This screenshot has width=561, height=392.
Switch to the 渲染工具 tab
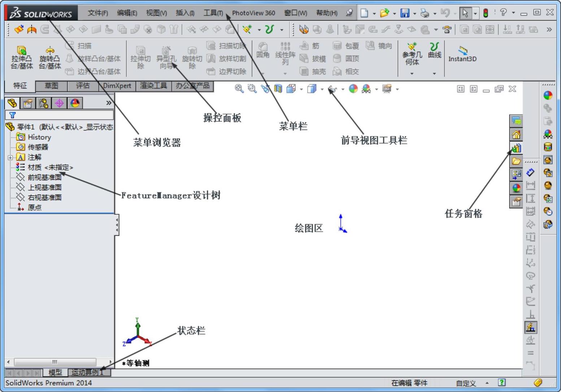click(x=153, y=86)
